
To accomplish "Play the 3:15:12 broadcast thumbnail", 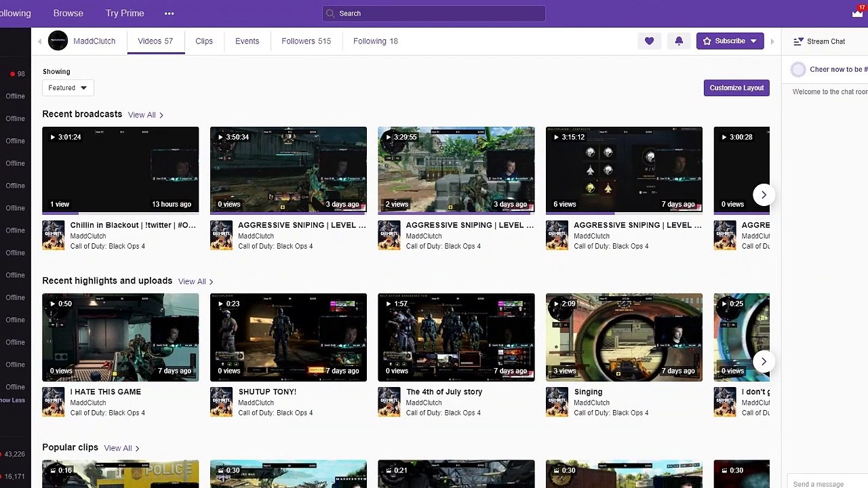I will [624, 170].
